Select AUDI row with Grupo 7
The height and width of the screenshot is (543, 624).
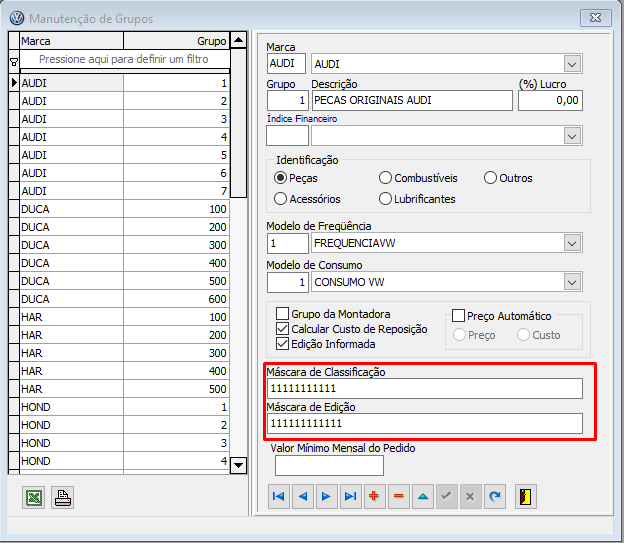[125, 191]
